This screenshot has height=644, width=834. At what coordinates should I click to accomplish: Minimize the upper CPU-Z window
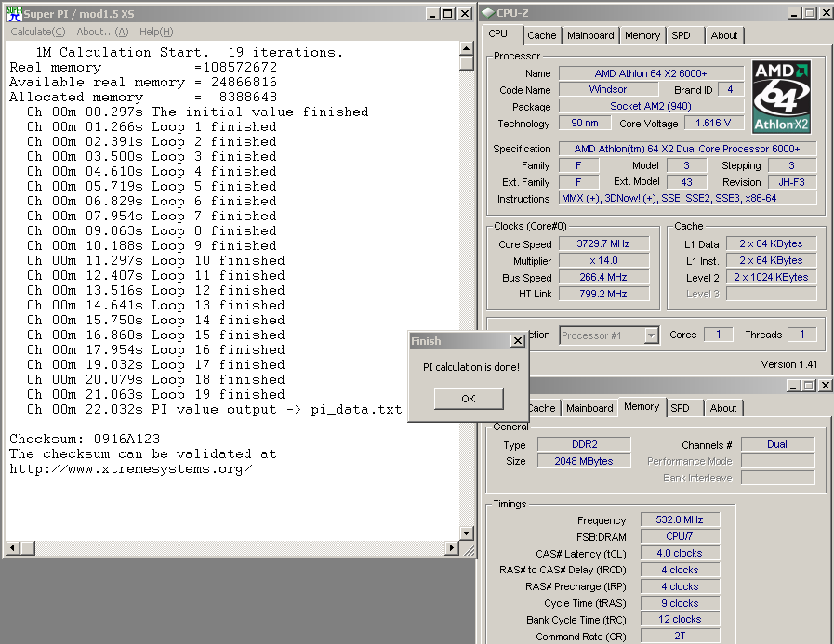tap(794, 13)
